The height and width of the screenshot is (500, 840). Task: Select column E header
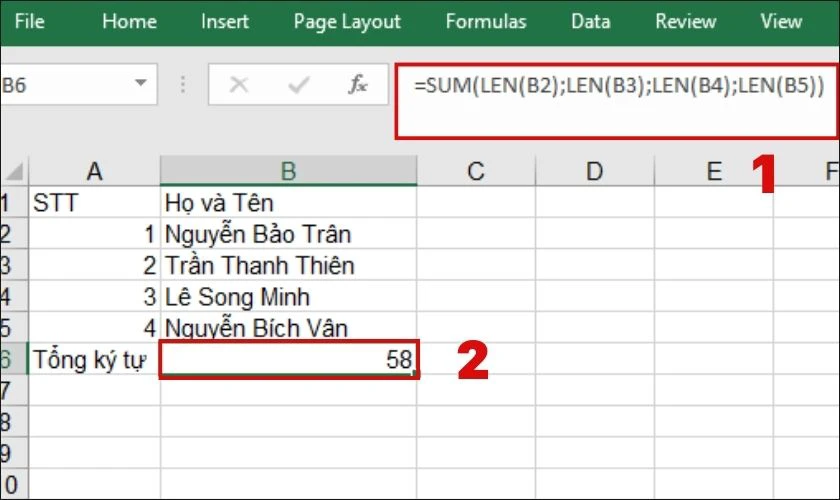coord(714,171)
